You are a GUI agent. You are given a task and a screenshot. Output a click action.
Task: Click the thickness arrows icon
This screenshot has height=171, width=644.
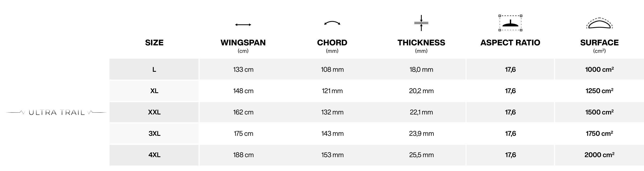421,23
